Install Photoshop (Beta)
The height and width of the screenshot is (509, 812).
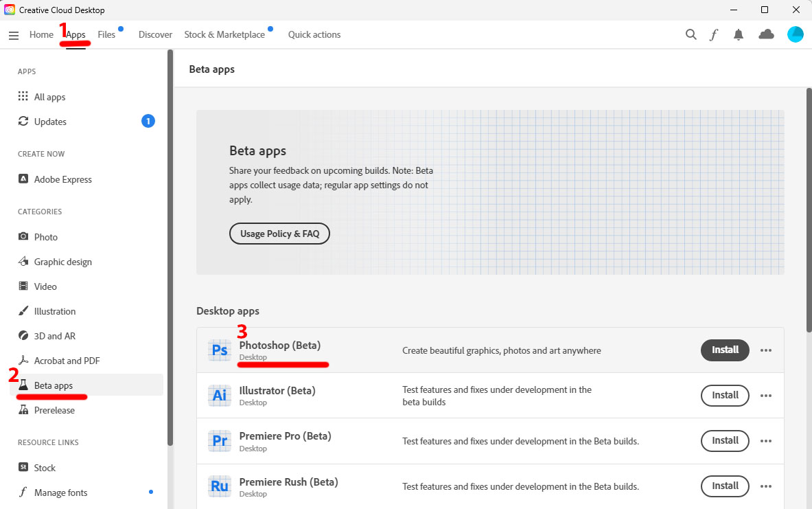tap(725, 350)
